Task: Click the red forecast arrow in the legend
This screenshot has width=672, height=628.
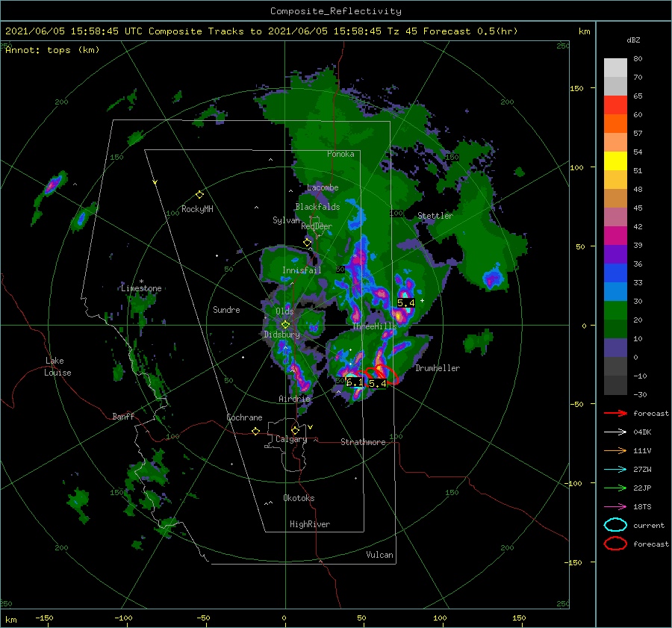Action: point(615,413)
